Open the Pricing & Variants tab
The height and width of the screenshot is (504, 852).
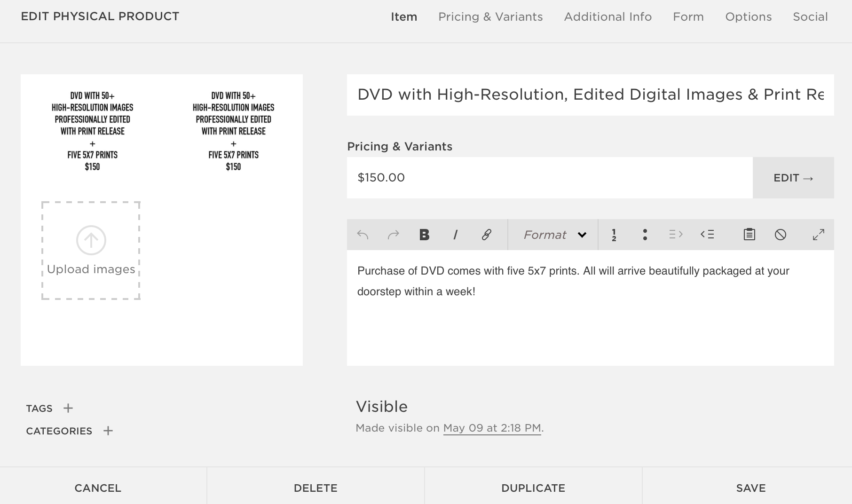[490, 17]
